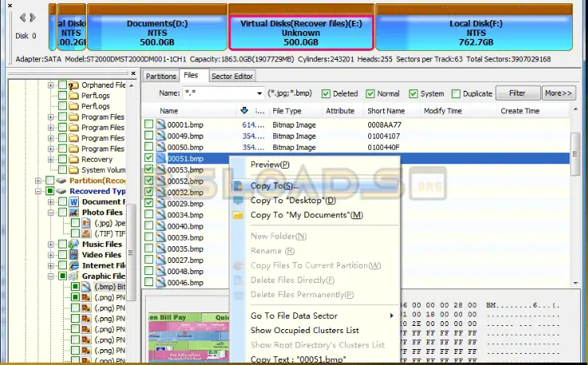Viewport: 588px width, 365px height.
Task: Choose Preview(P) in context menu
Action: 270,165
